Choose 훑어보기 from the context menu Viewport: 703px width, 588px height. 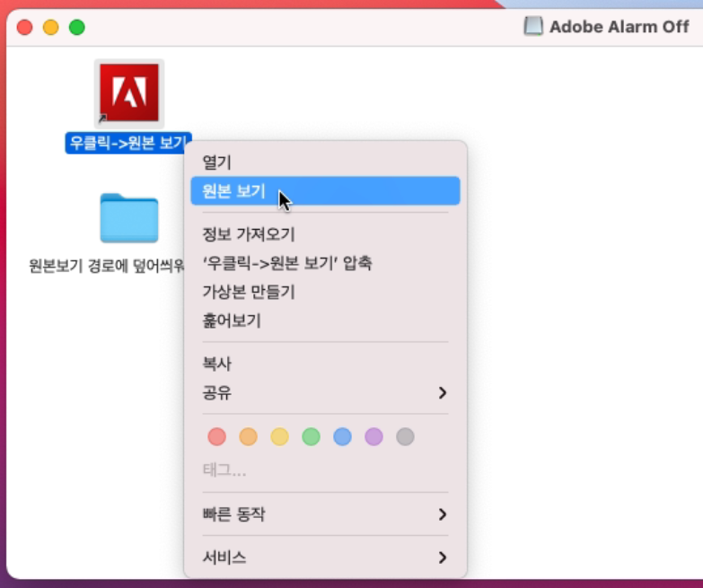coord(326,320)
